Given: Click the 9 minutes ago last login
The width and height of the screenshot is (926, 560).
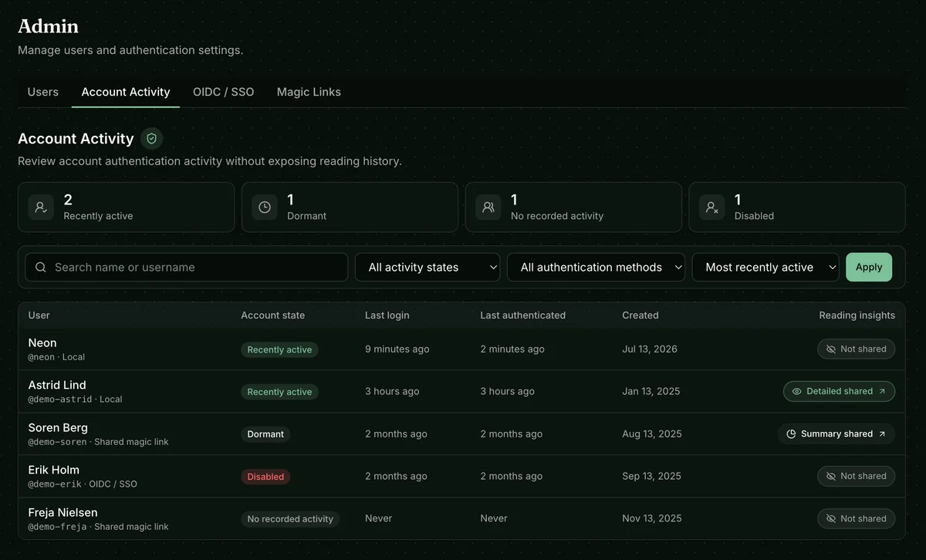Looking at the screenshot, I should point(397,349).
